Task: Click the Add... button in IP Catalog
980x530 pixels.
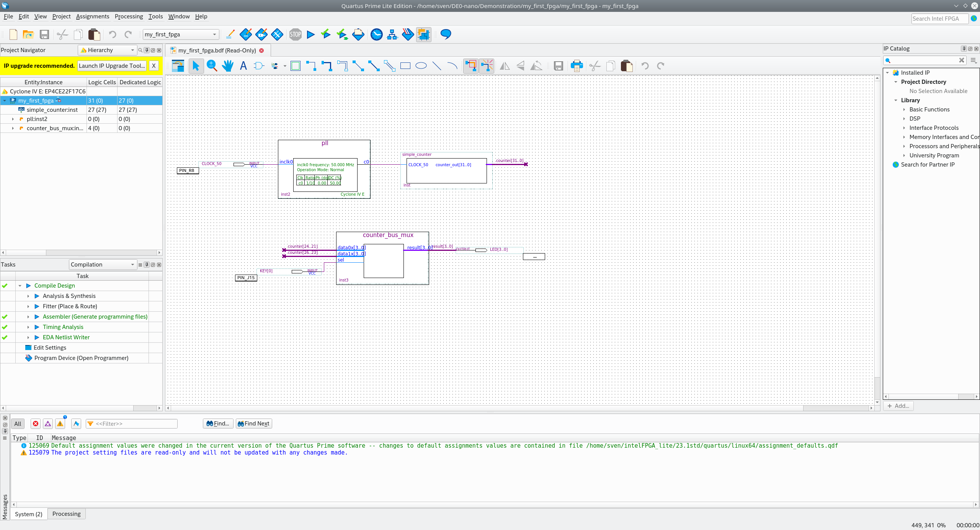Action: point(898,406)
